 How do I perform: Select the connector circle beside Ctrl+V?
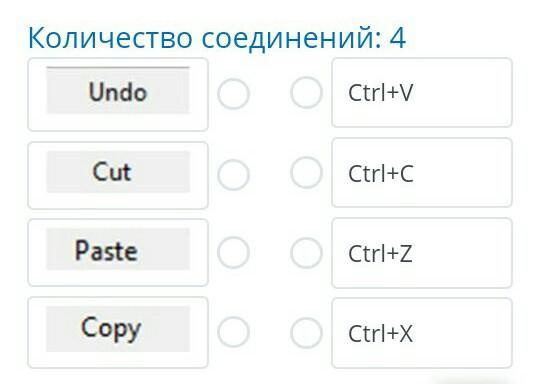[x=306, y=93]
